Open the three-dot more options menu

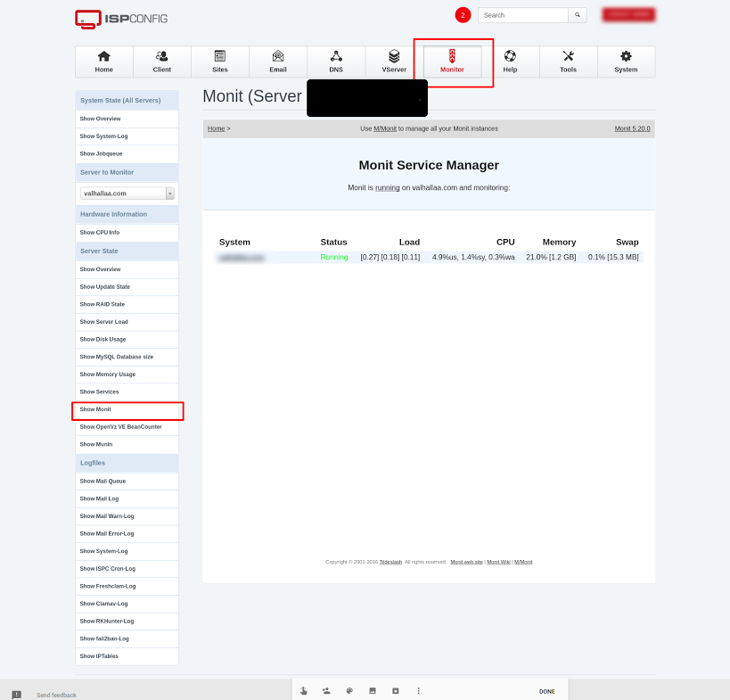(x=419, y=691)
